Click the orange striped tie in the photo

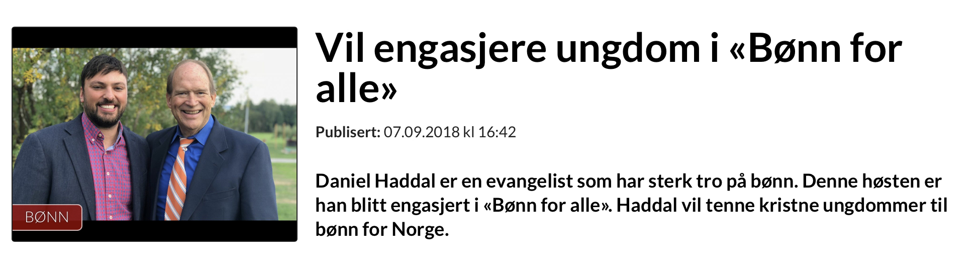(x=179, y=178)
